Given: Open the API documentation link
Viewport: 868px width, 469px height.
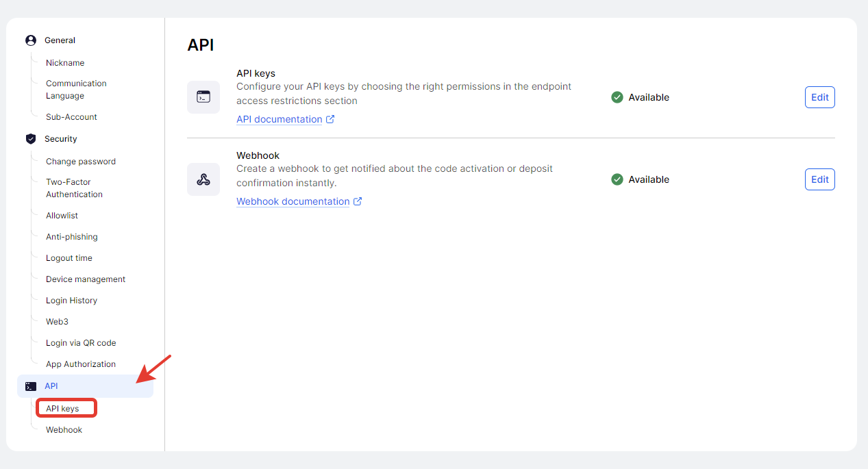Looking at the screenshot, I should pyautogui.click(x=279, y=119).
